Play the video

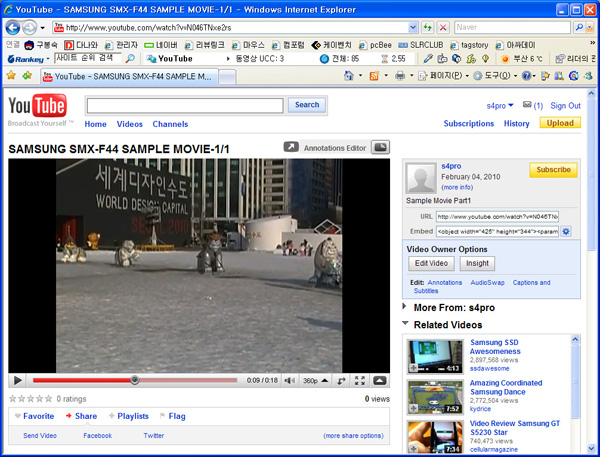pos(18,380)
